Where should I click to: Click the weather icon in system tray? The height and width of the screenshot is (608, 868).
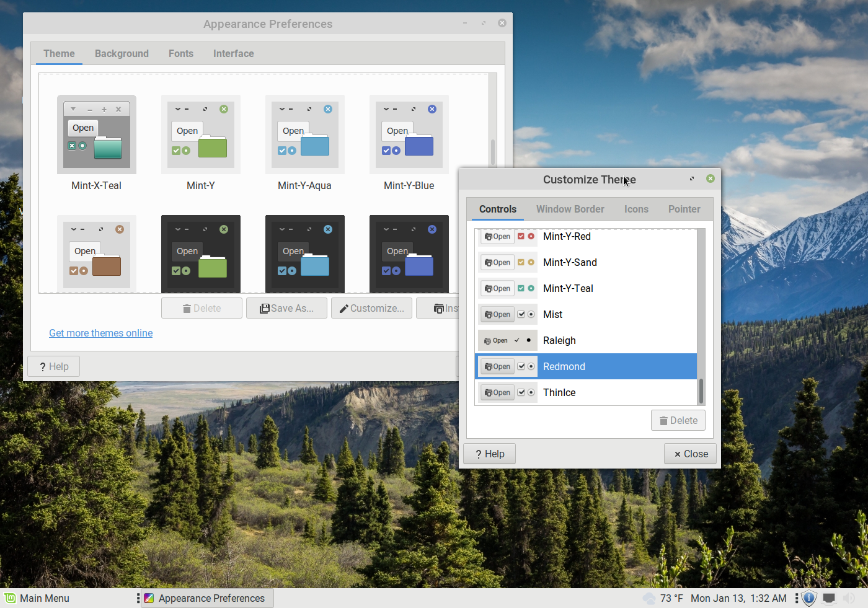(649, 598)
